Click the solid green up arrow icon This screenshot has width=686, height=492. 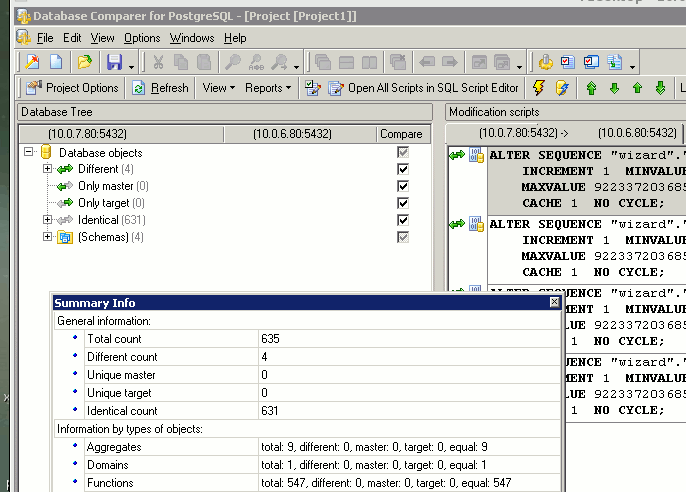point(637,88)
